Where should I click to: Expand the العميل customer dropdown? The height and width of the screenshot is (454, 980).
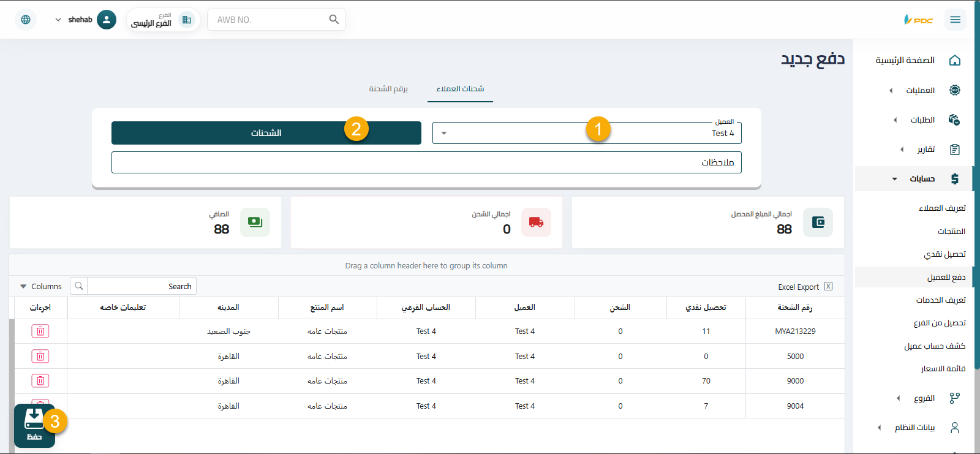tap(444, 133)
